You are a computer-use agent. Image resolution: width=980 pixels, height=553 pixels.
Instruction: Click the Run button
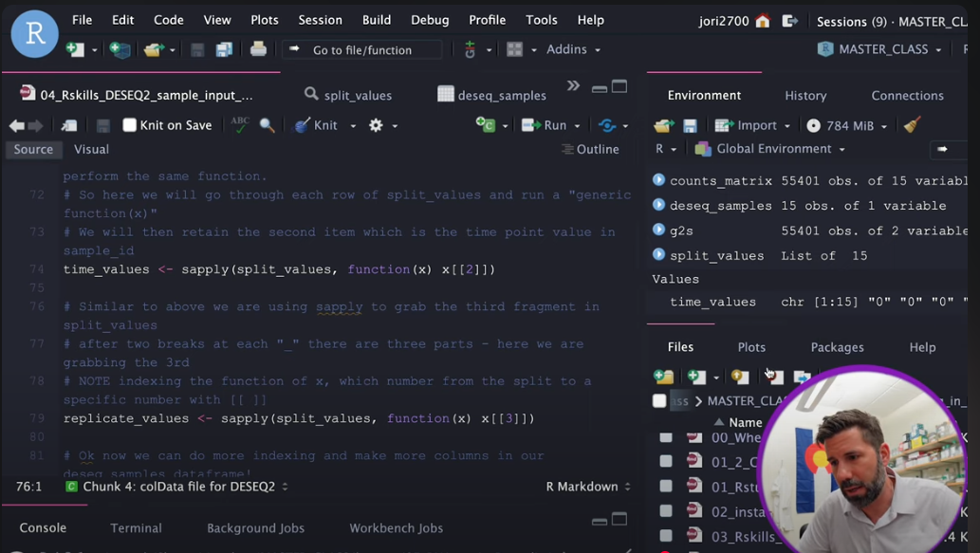coord(545,125)
